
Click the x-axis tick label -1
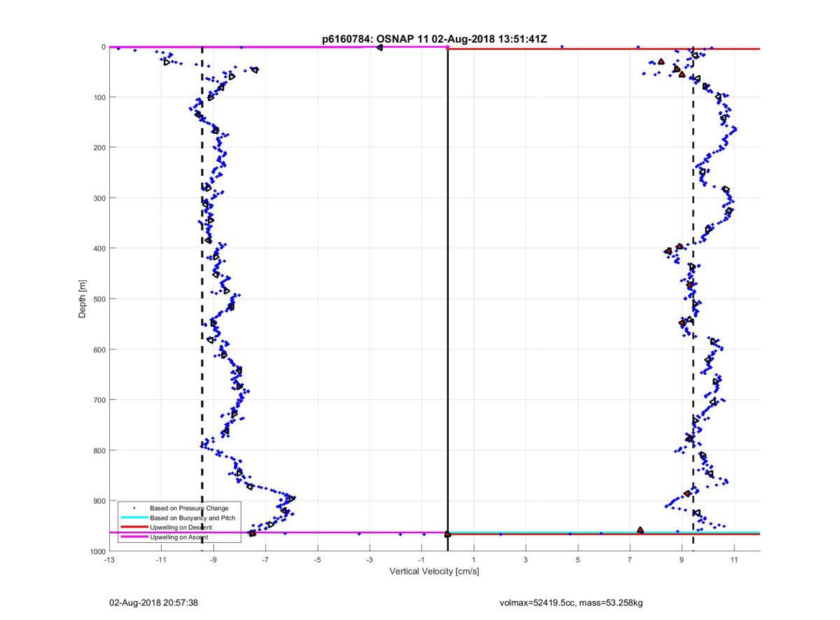pos(421,560)
